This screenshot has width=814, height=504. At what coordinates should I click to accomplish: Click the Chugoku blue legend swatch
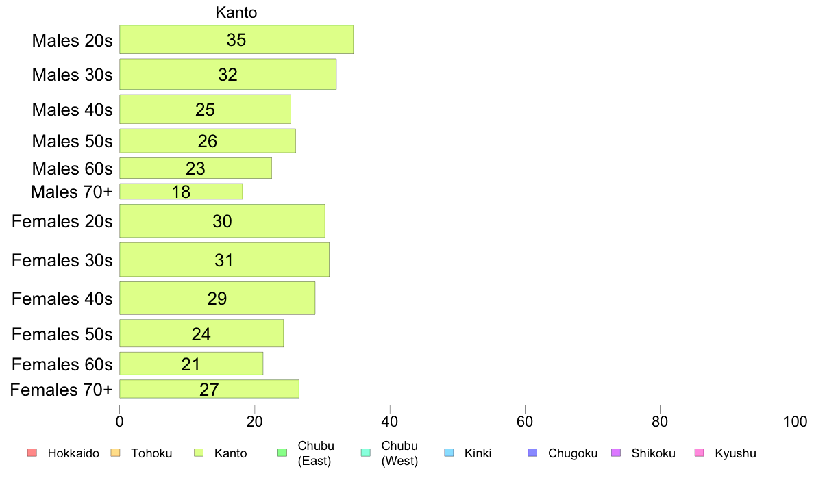tap(532, 453)
